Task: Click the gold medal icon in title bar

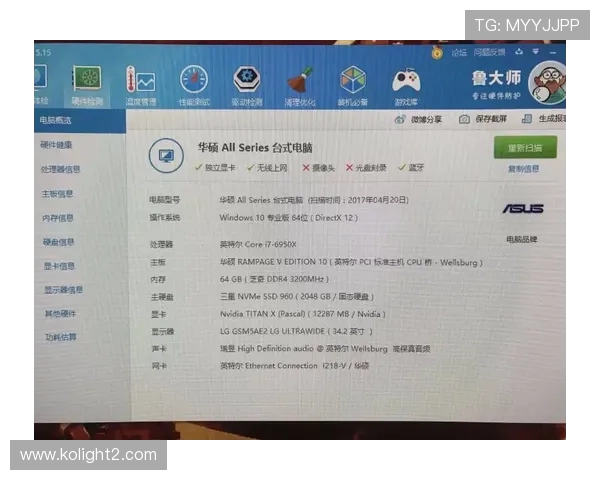Action: pyautogui.click(x=437, y=52)
